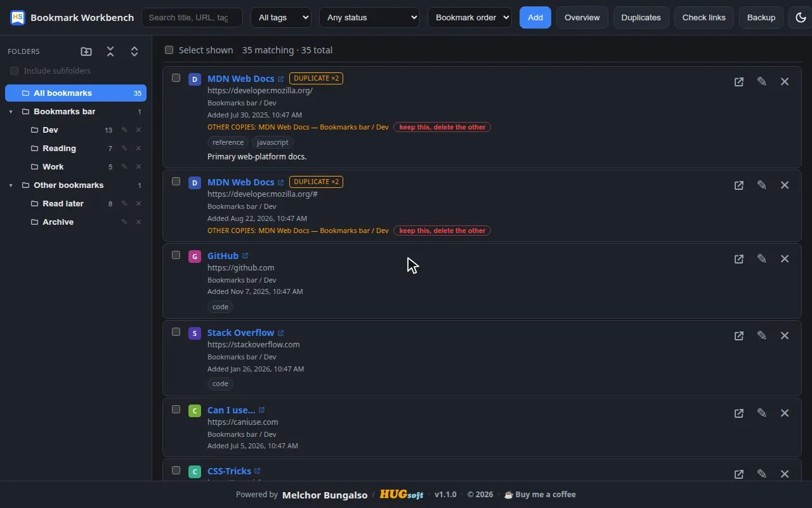Rename the Reading folder pencil icon
The width and height of the screenshot is (812, 508).
(x=124, y=149)
